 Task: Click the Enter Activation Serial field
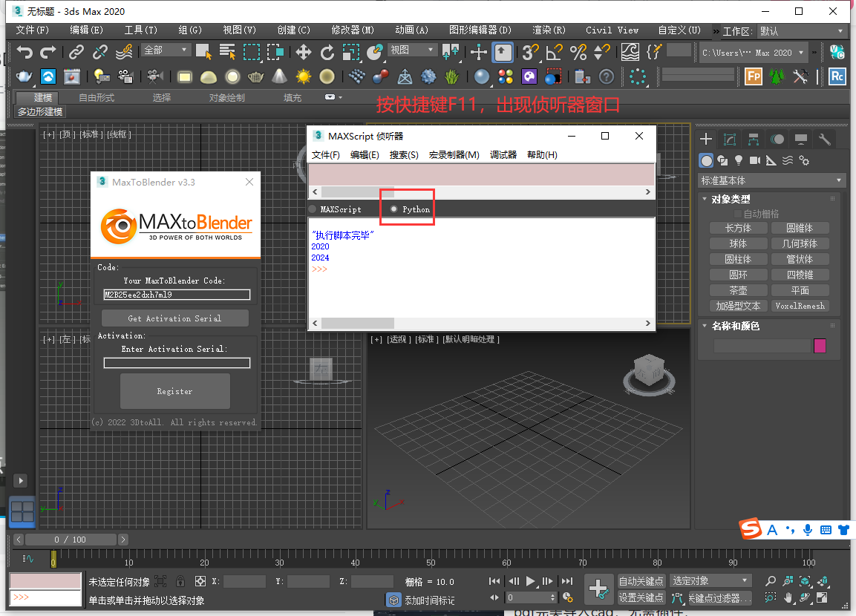pos(177,363)
